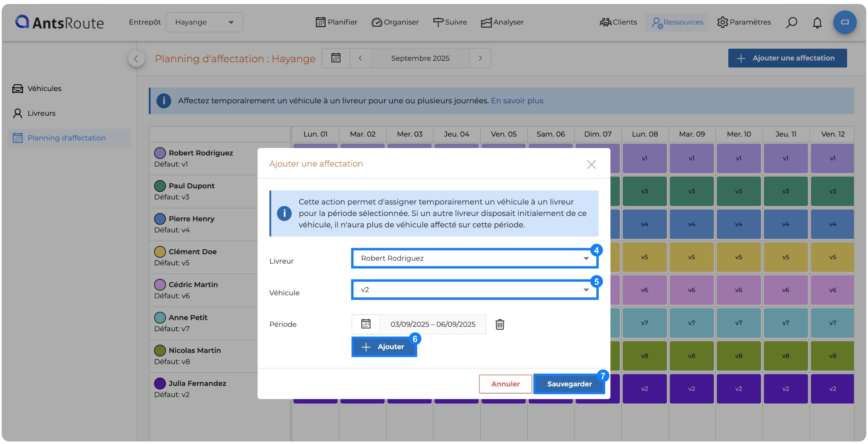Click the info icon in page banner
Viewport: 868px width, 444px height.
tap(164, 101)
